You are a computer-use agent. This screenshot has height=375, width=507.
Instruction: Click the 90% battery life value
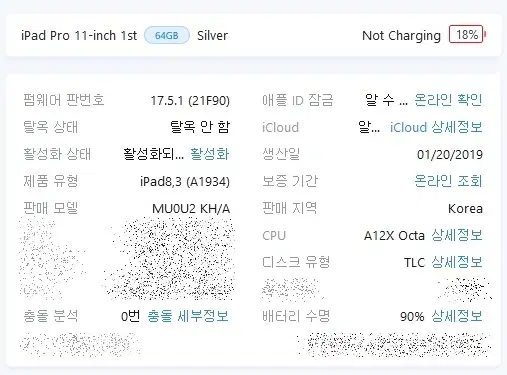coord(412,317)
